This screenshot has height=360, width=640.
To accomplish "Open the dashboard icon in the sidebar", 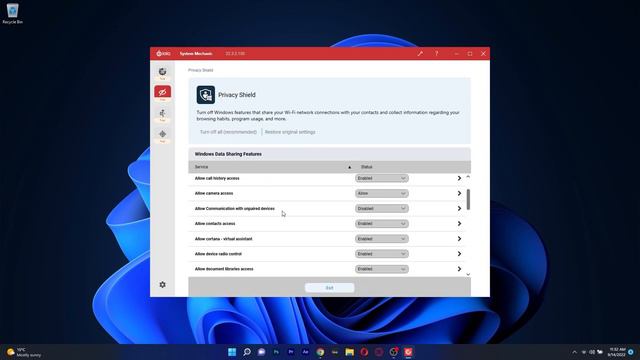I will (162, 72).
